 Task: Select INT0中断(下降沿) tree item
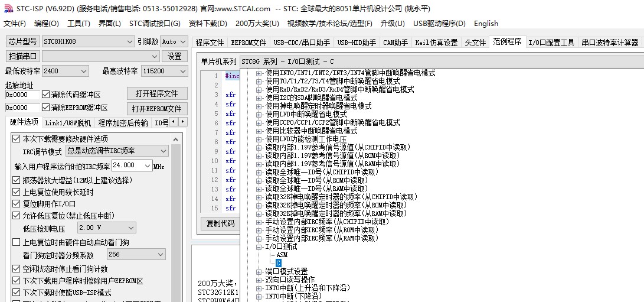click(x=293, y=296)
